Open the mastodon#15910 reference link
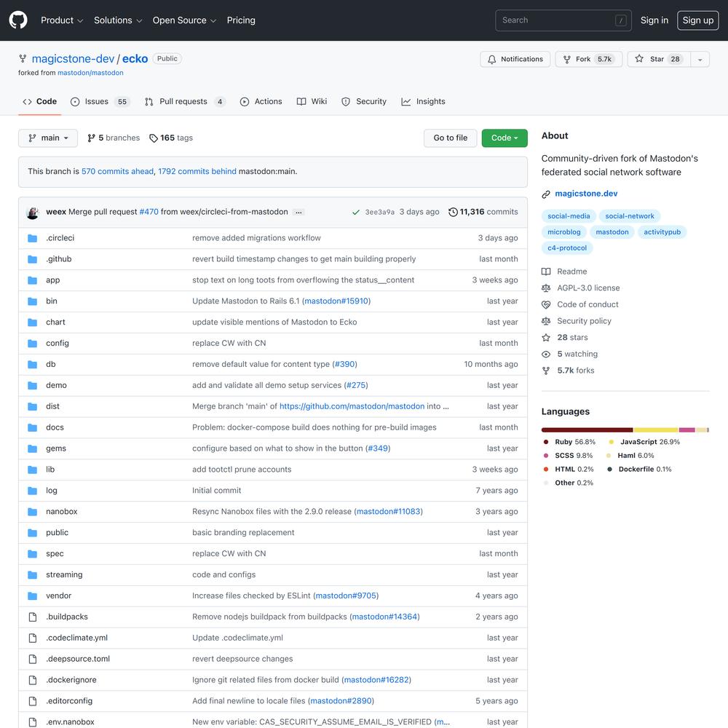This screenshot has width=728, height=728. [336, 301]
